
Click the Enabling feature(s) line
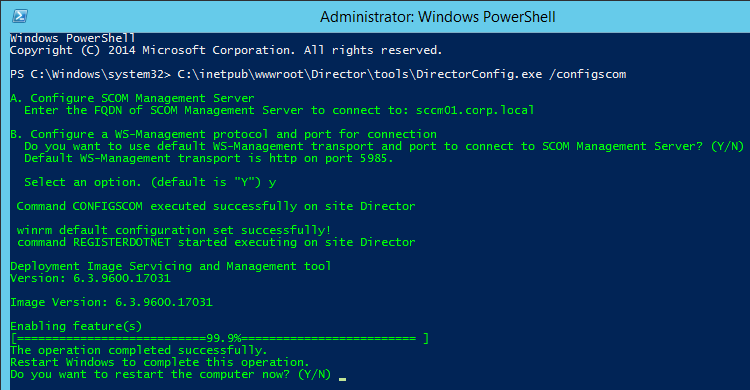(76, 326)
